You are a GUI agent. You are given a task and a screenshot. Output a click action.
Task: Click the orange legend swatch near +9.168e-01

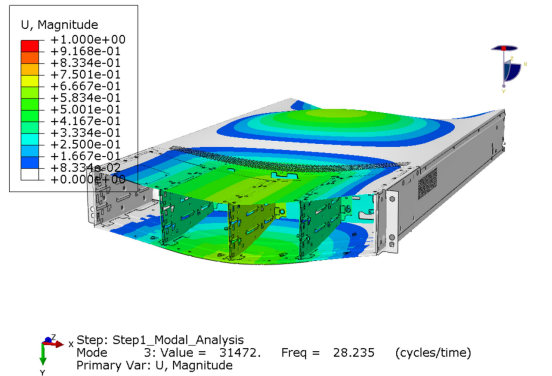pyautogui.click(x=30, y=58)
